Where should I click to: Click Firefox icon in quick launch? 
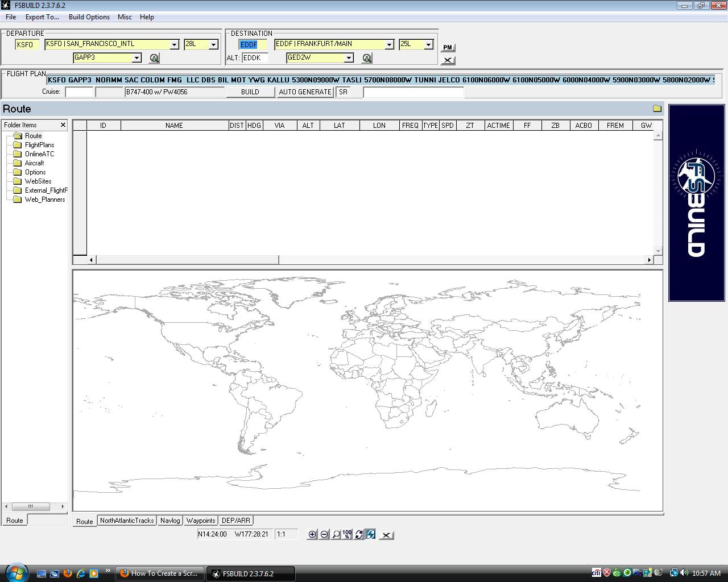coord(67,573)
